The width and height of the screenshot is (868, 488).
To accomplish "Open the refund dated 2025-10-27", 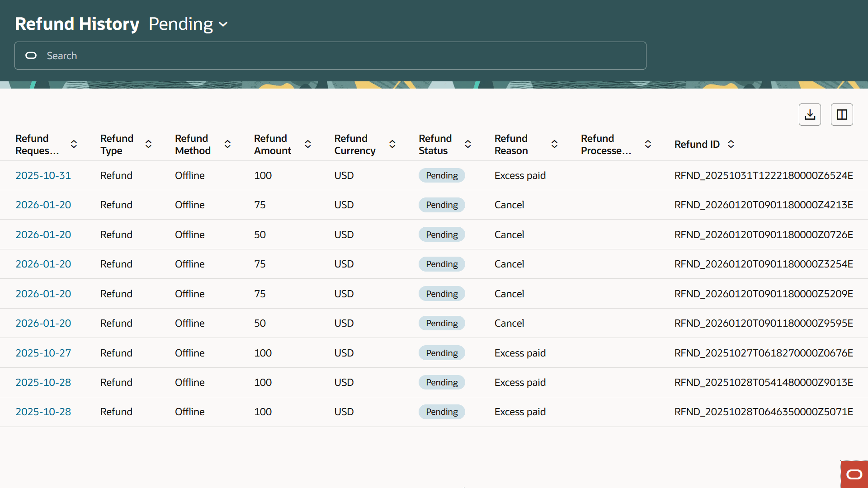I will coord(43,353).
